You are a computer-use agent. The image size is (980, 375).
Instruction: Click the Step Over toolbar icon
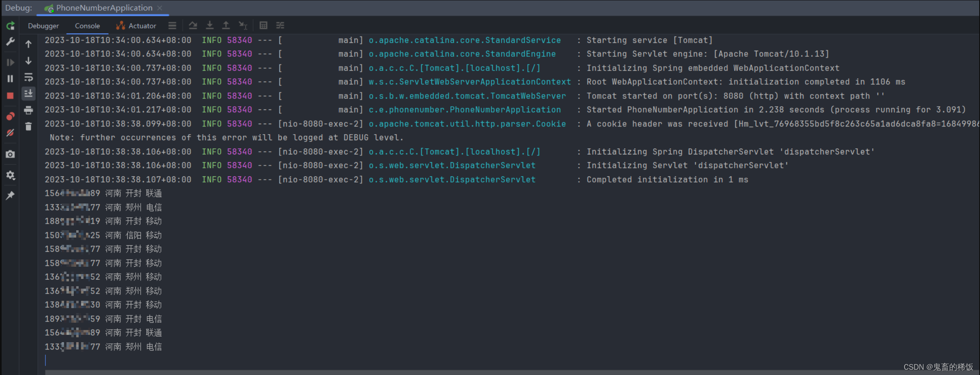(x=193, y=26)
